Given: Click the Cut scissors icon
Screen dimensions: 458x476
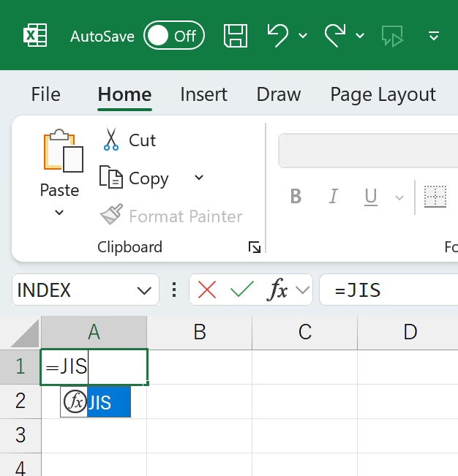Looking at the screenshot, I should pos(110,140).
